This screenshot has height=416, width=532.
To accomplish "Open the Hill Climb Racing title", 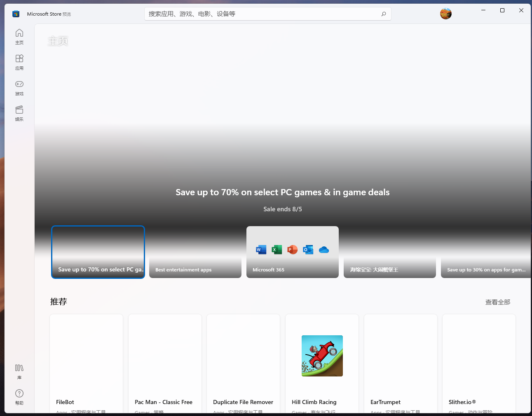I will click(x=314, y=402).
